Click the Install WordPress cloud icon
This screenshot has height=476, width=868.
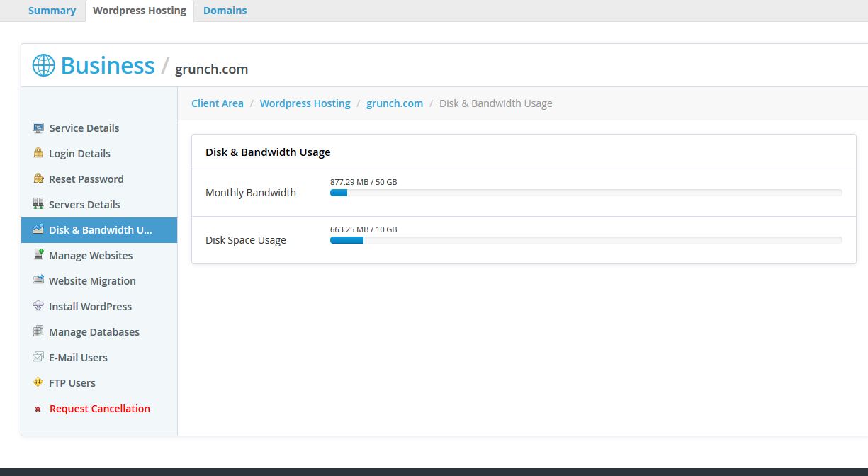(x=38, y=306)
